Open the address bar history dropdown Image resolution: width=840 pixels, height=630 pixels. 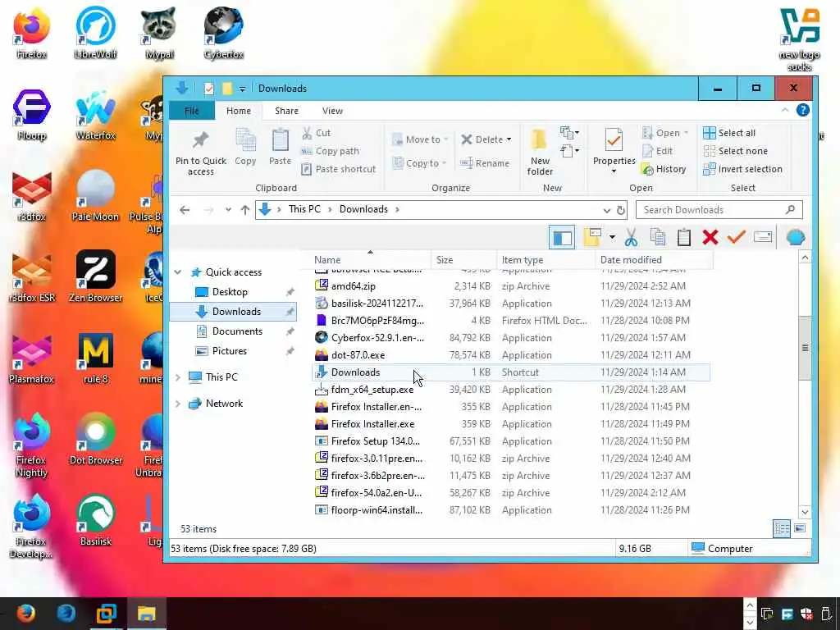tap(606, 210)
